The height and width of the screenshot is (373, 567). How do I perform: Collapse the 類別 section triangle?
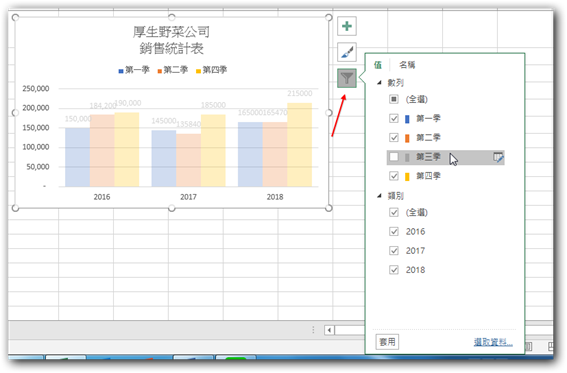379,196
